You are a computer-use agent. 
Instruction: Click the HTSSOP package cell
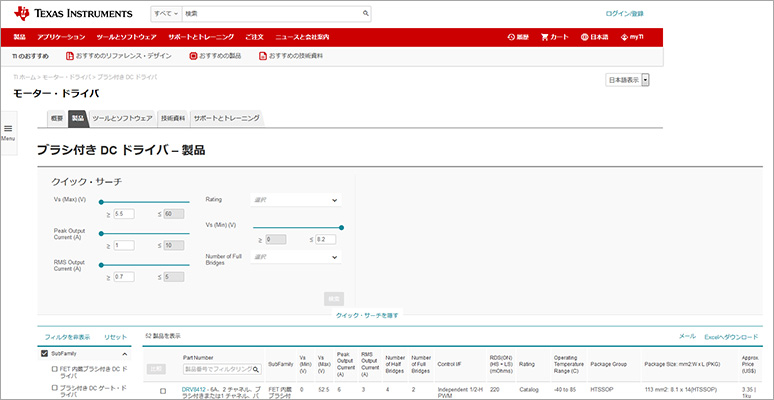pos(601,389)
